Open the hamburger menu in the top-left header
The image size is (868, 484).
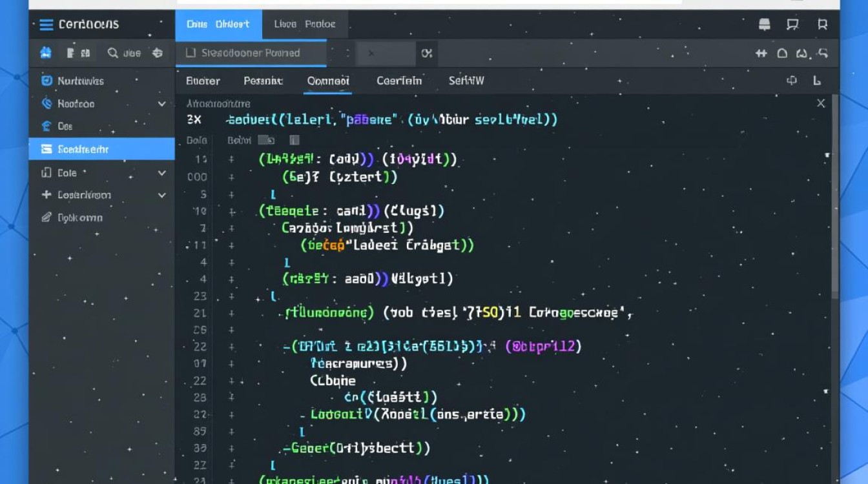pos(46,25)
